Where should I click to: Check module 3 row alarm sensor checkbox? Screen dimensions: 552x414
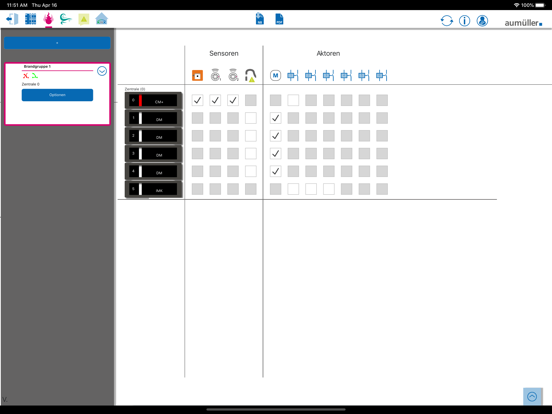(x=251, y=153)
